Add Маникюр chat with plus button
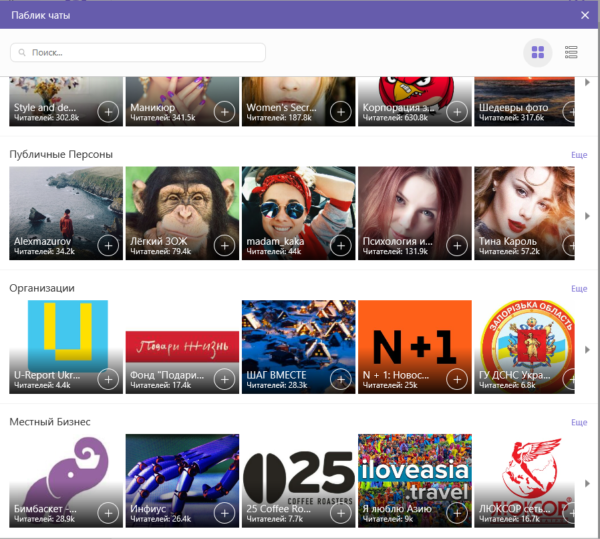The image size is (600, 539). [225, 112]
